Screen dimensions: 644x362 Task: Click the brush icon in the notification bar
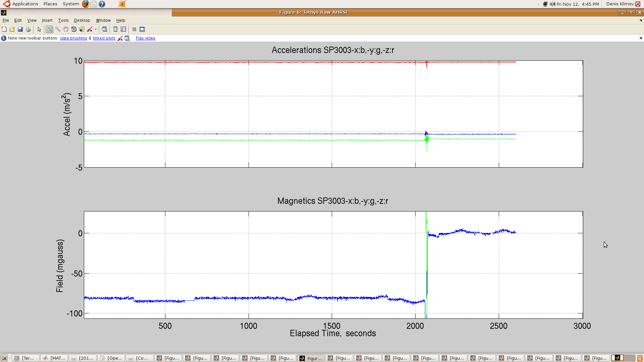(x=120, y=38)
